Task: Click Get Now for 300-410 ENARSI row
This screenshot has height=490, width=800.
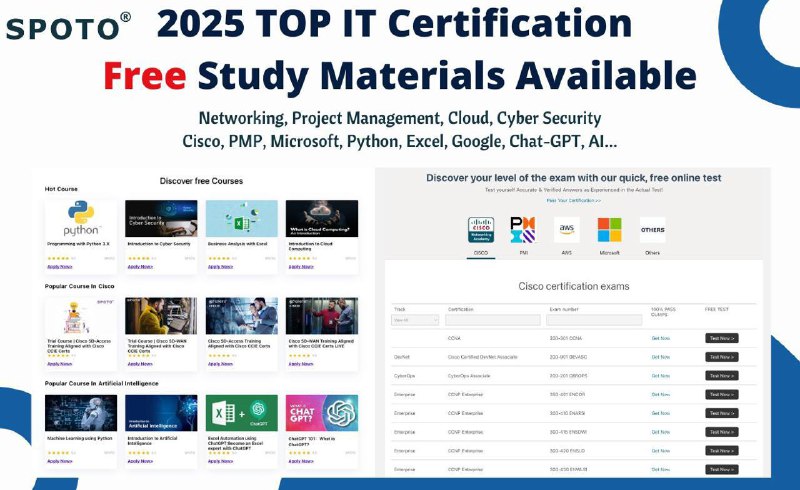Action: point(660,413)
